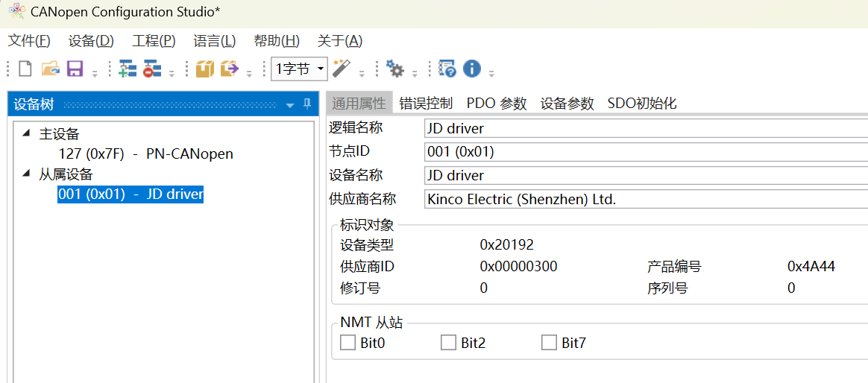Click the NMT 从站 group label

[371, 323]
